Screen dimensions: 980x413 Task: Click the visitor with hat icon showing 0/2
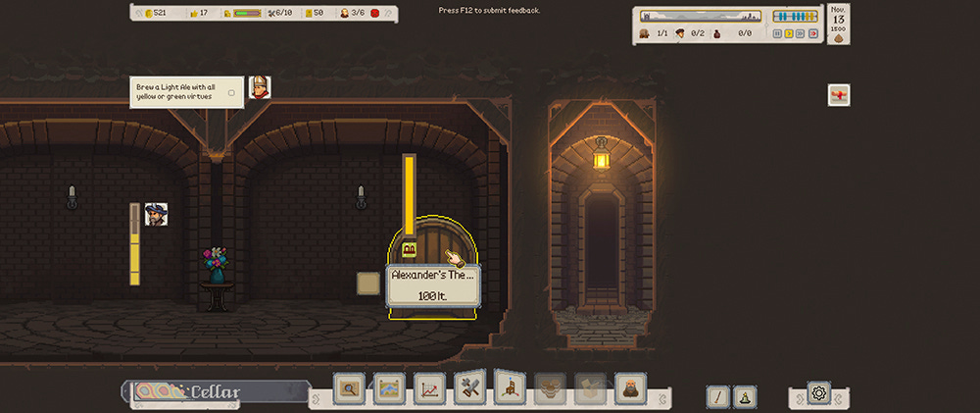click(680, 33)
